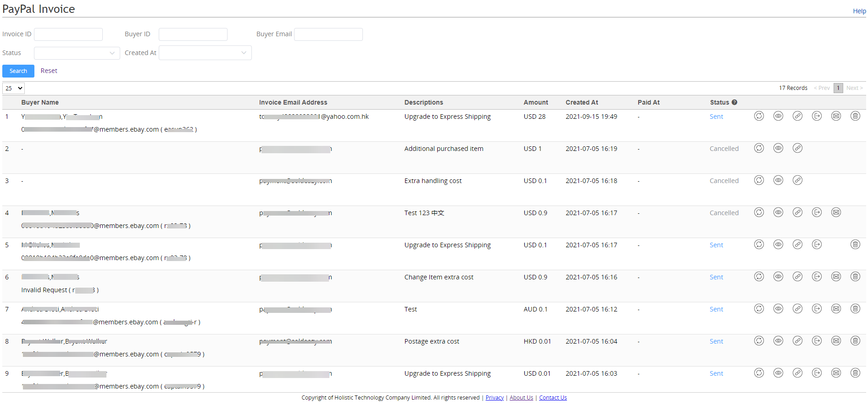868x406 pixels.
Task: Open the Privacy footer link
Action: tap(495, 398)
